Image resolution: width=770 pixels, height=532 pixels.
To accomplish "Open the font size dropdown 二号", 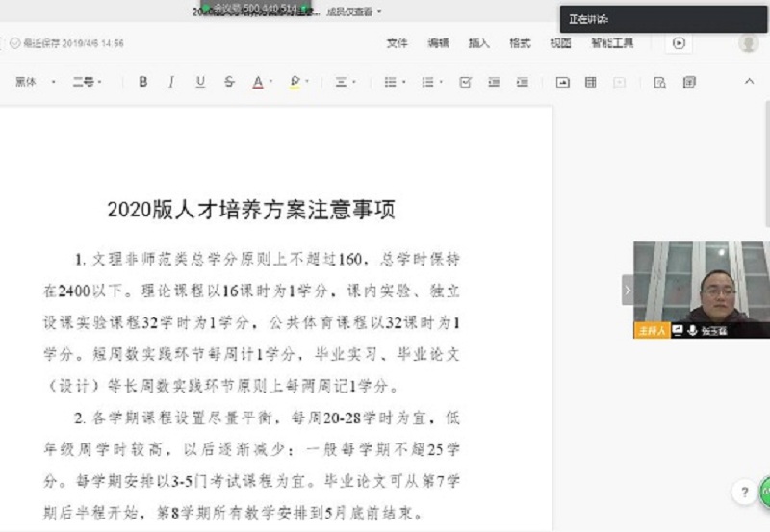I will pos(87,83).
